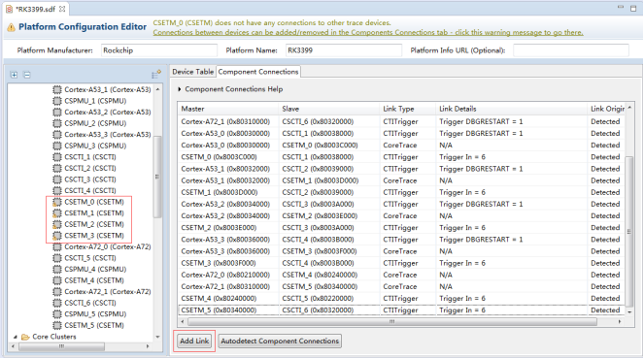Click the Platform Info URL input field
This screenshot has height=358, width=644.
(571, 50)
